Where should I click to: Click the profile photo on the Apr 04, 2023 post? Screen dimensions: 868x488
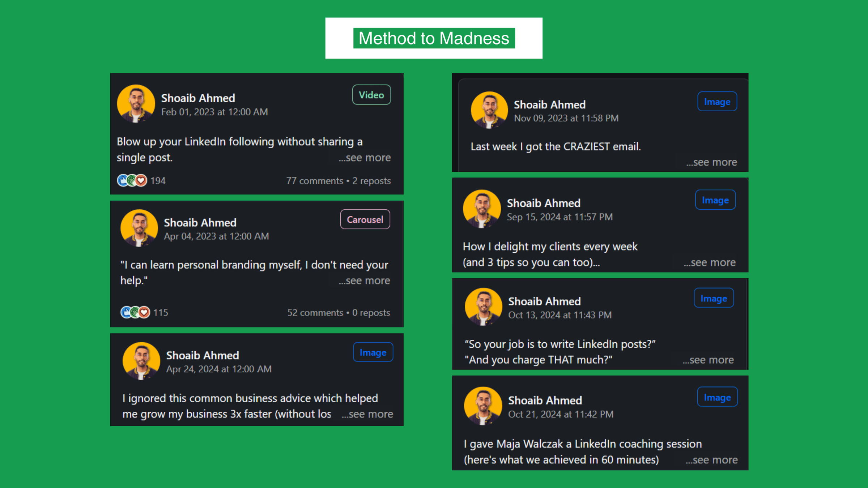point(139,228)
